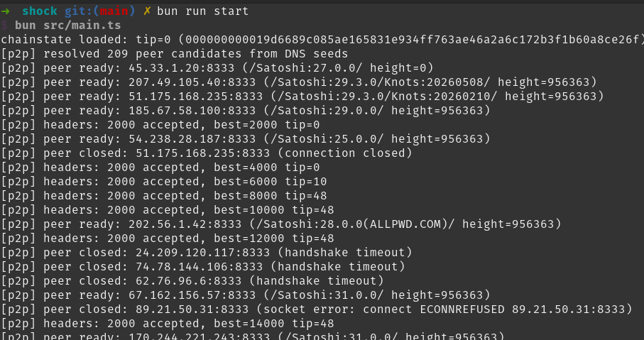Click the peer address 45.33.1.20:8333

(182, 68)
